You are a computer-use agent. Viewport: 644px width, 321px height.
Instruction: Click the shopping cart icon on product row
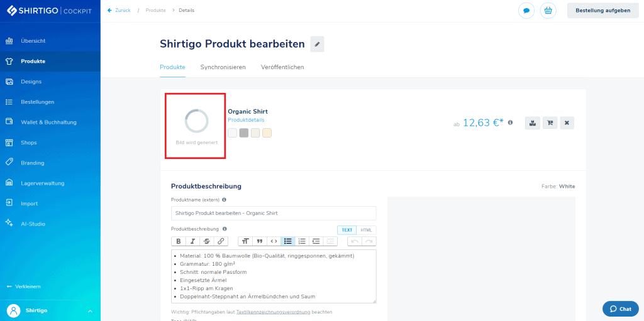coord(550,123)
